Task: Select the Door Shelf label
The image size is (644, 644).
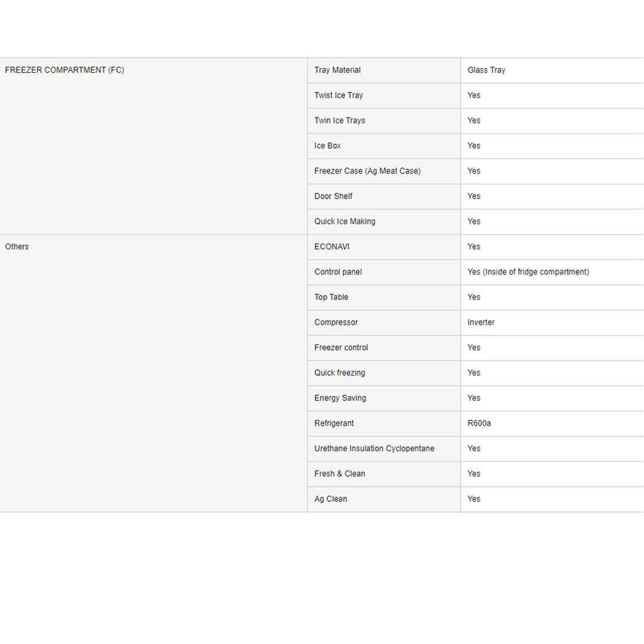Action: (333, 196)
